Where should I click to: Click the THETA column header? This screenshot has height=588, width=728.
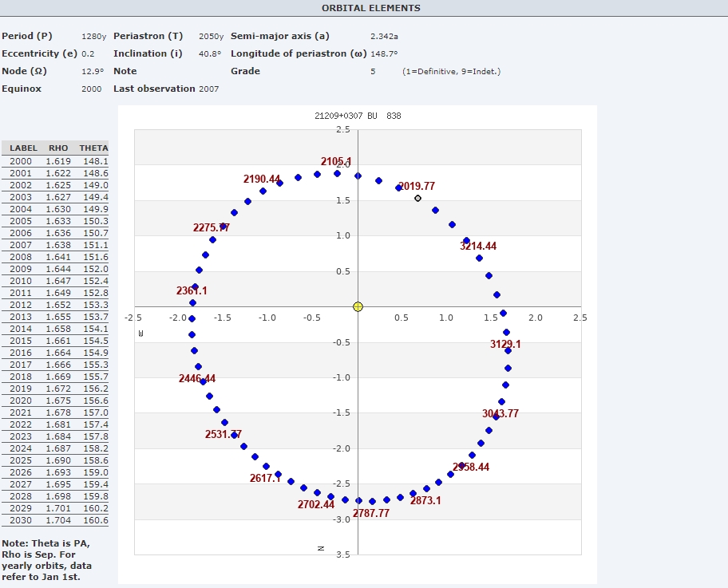click(93, 148)
